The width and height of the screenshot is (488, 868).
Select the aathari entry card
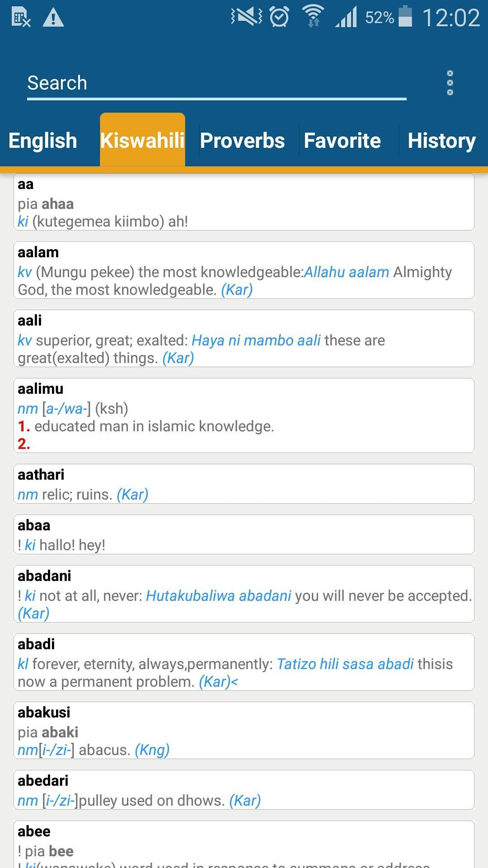pos(244,484)
